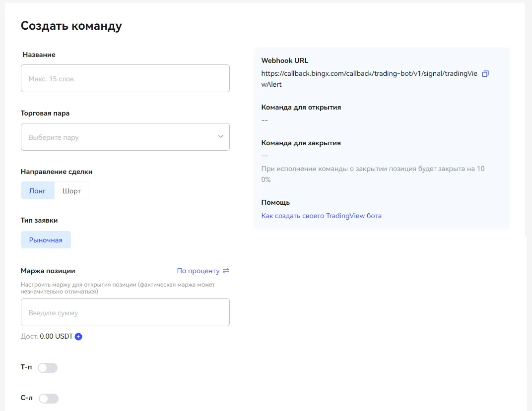The height and width of the screenshot is (411, 532).
Task: Select Лонг trade direction
Action: click(x=37, y=191)
